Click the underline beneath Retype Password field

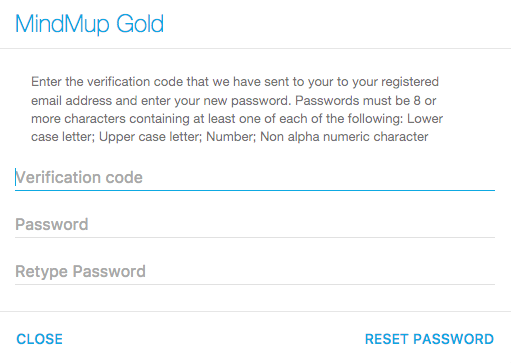click(255, 285)
